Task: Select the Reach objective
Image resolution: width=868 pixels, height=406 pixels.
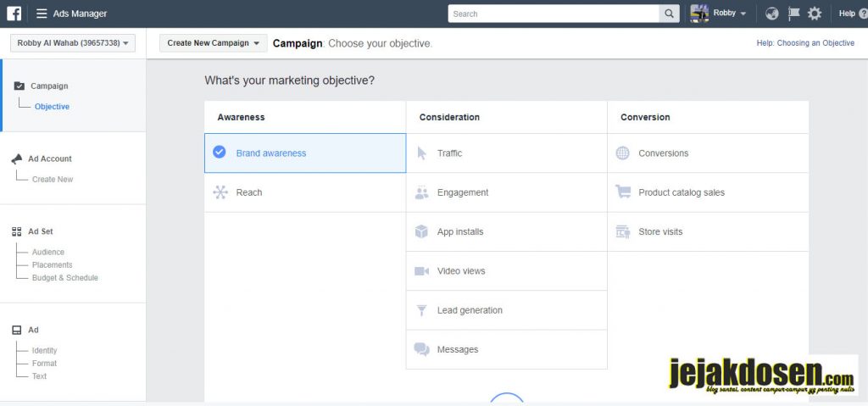Action: point(305,192)
